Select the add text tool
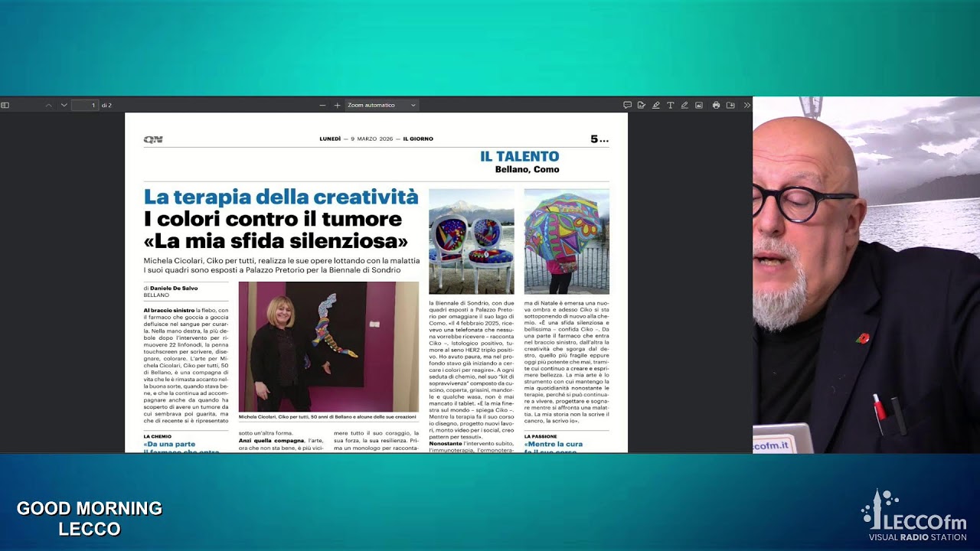 (x=670, y=105)
